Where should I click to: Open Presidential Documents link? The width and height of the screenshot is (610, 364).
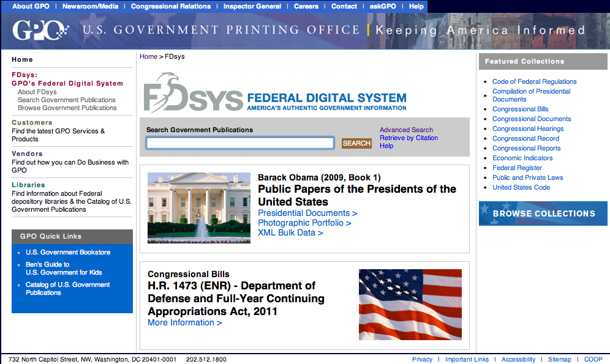coord(307,213)
